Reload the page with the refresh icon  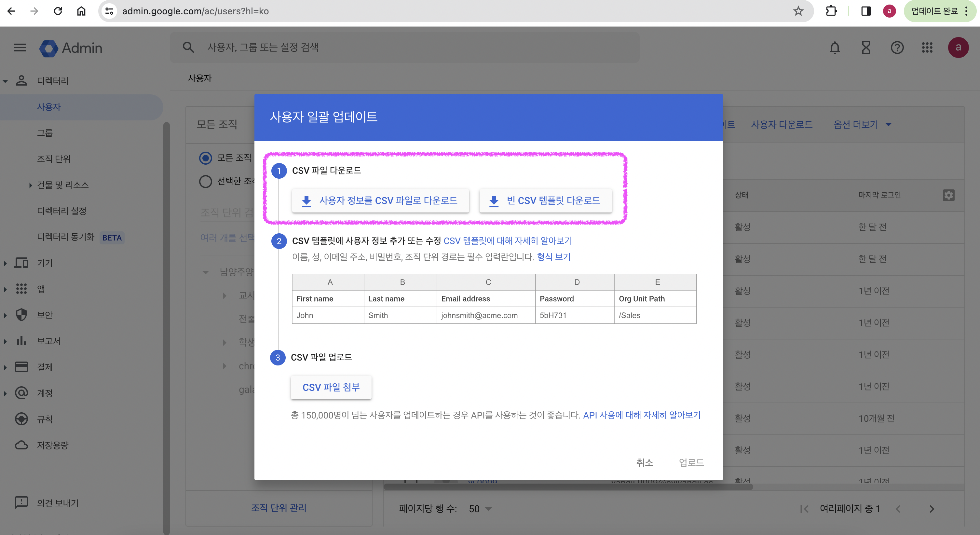[58, 11]
